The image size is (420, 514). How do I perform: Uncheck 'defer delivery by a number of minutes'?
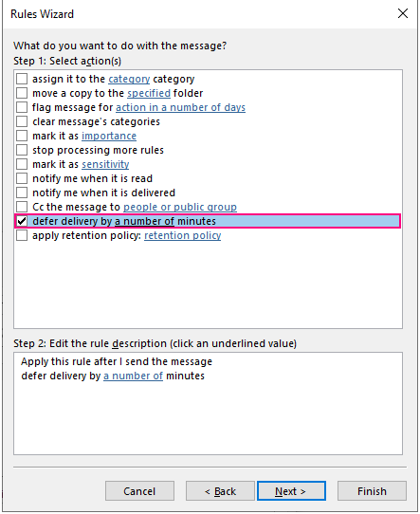click(x=22, y=221)
